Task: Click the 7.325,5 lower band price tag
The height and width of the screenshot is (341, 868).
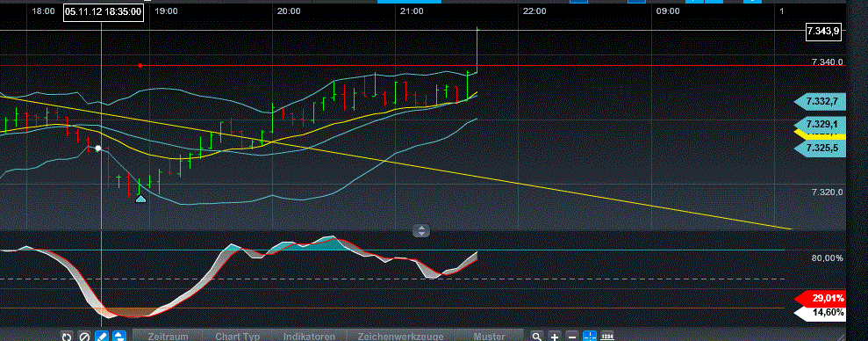Action: click(x=821, y=149)
